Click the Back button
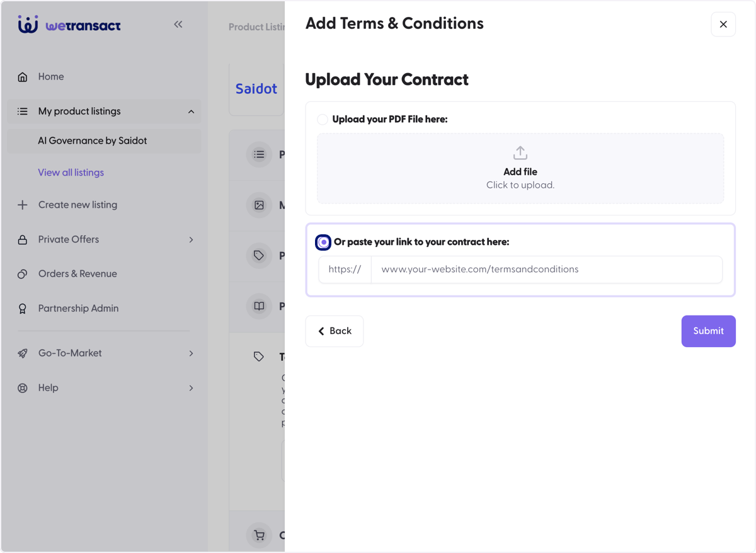This screenshot has width=756, height=553. [335, 331]
